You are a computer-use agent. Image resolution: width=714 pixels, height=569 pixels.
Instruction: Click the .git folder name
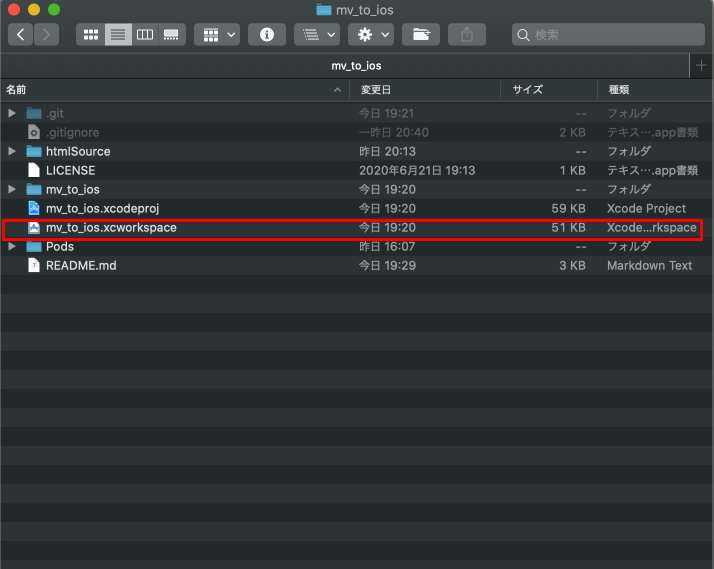coord(55,113)
